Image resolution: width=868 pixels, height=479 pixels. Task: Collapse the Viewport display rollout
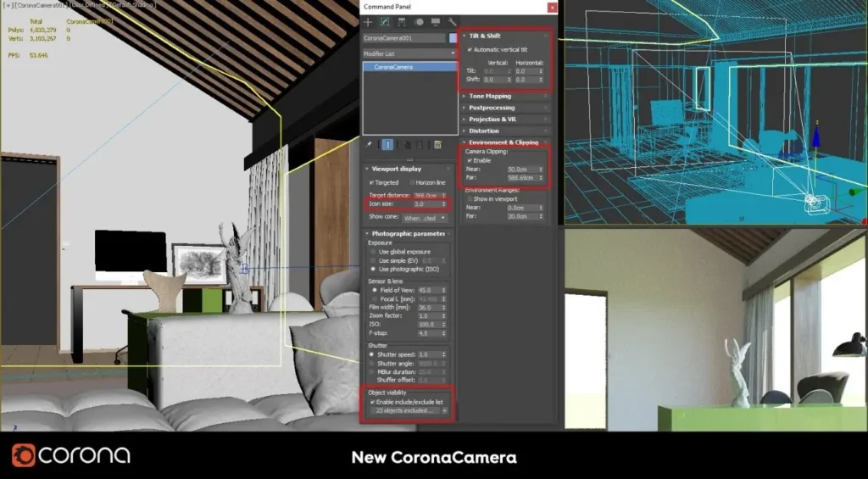396,169
